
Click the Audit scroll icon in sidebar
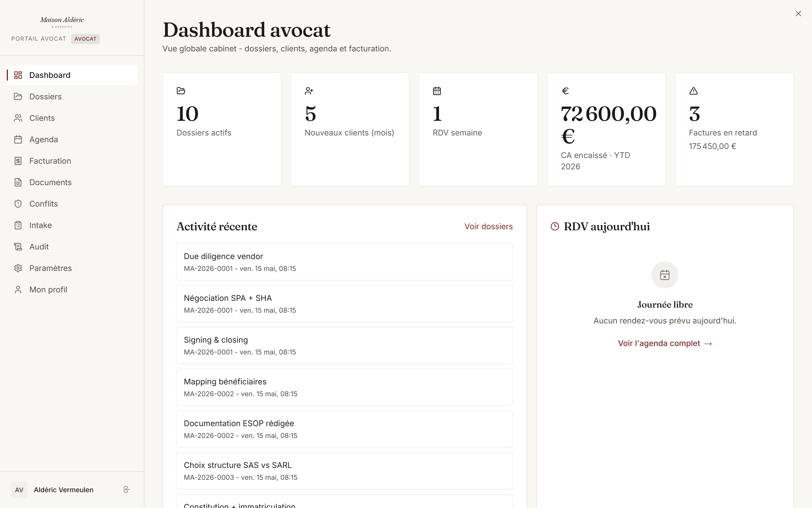[x=18, y=247]
